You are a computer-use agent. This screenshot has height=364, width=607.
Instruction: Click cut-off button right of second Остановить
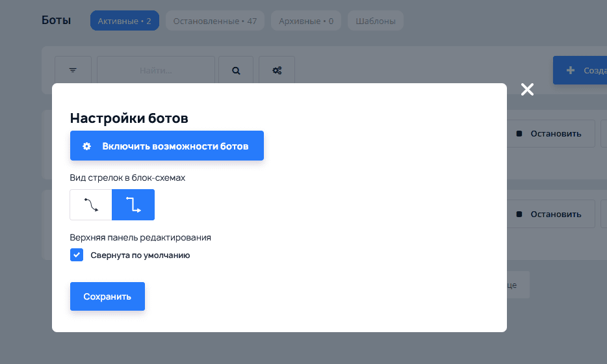(603, 214)
